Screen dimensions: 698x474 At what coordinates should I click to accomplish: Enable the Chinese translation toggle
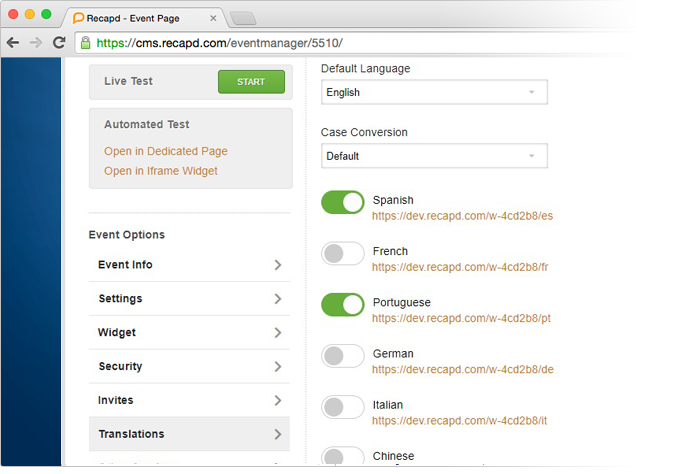tap(343, 456)
